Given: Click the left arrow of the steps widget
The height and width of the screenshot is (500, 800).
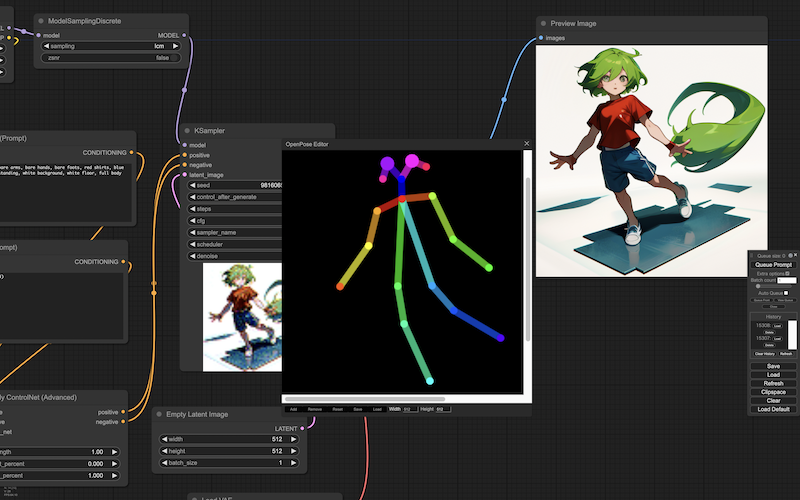Looking at the screenshot, I should [192, 209].
